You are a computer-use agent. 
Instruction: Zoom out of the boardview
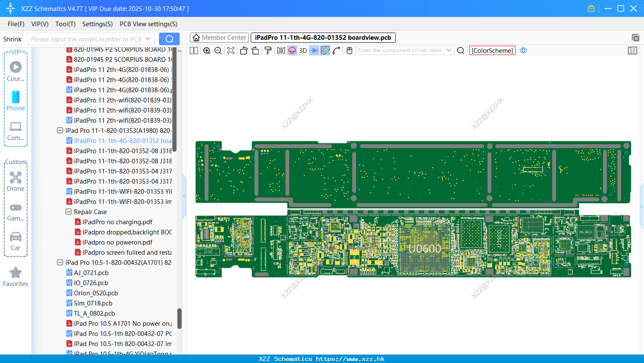(x=218, y=50)
